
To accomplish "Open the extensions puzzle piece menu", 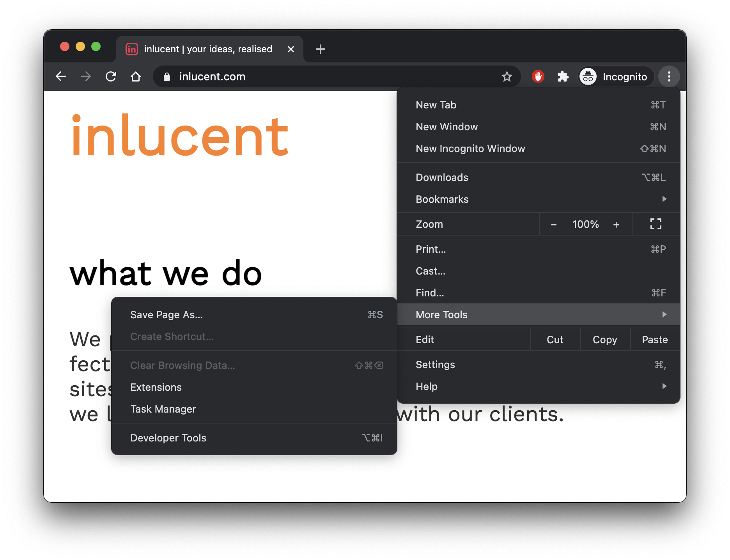I will pyautogui.click(x=563, y=76).
